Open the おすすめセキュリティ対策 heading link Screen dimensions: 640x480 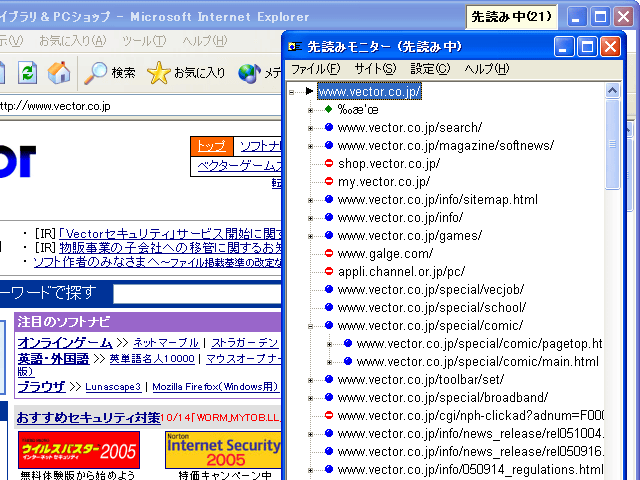tap(88, 418)
